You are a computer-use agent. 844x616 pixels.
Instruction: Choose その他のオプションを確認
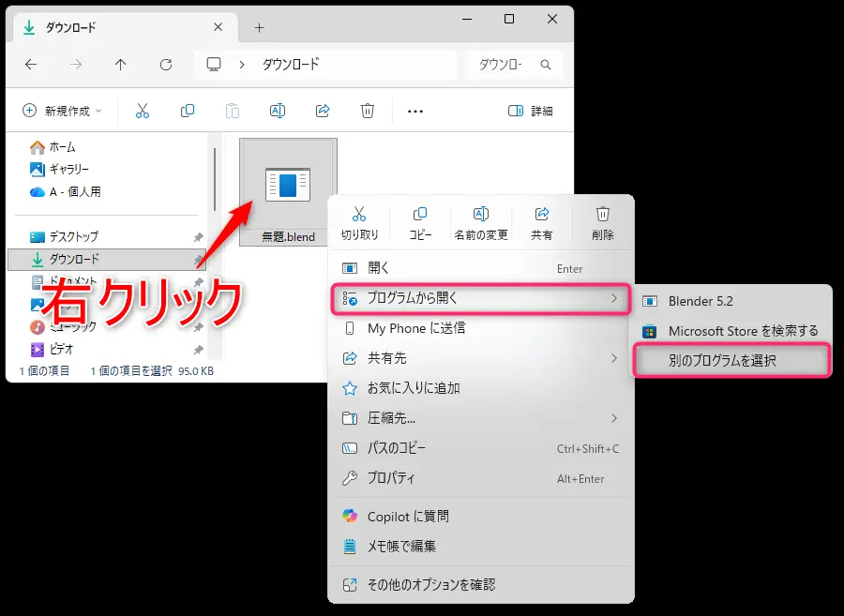[x=481, y=585]
